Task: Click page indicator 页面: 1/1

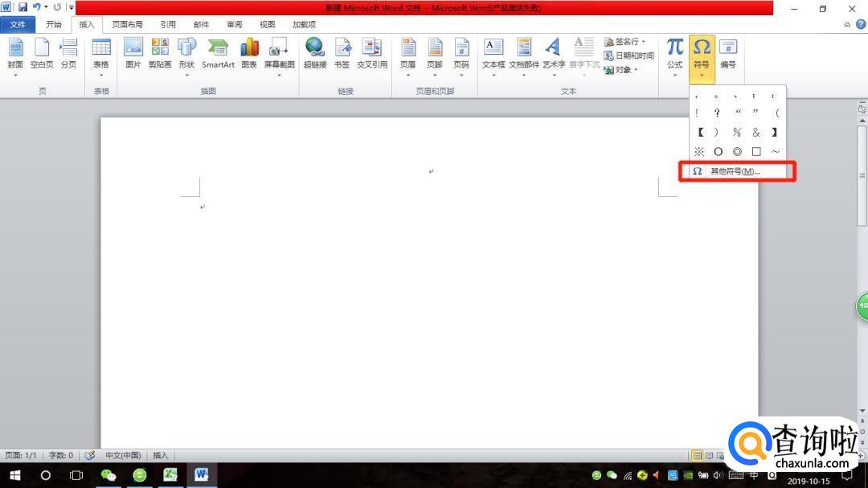Action: pyautogui.click(x=21, y=455)
